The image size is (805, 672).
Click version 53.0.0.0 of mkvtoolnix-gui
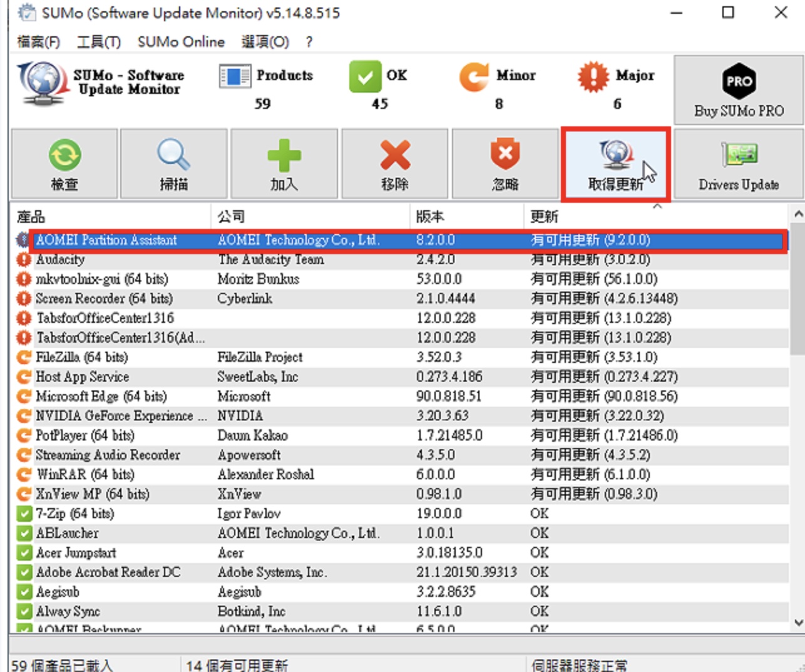pos(439,279)
